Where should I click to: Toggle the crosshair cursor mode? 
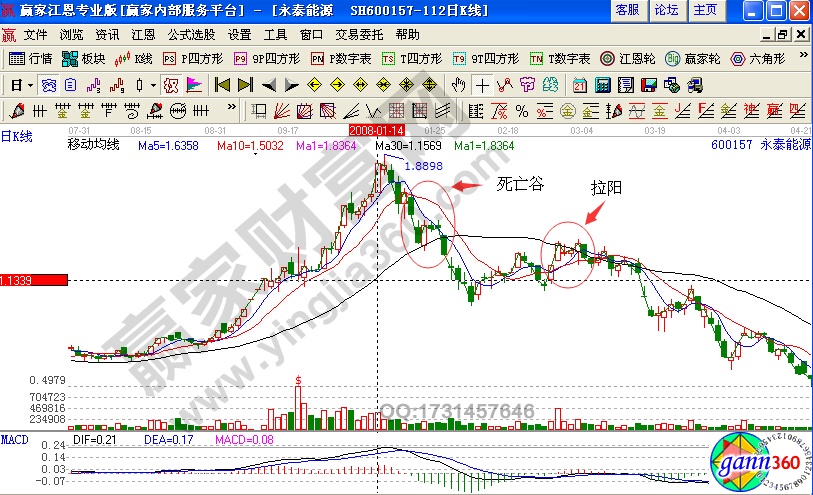click(482, 84)
